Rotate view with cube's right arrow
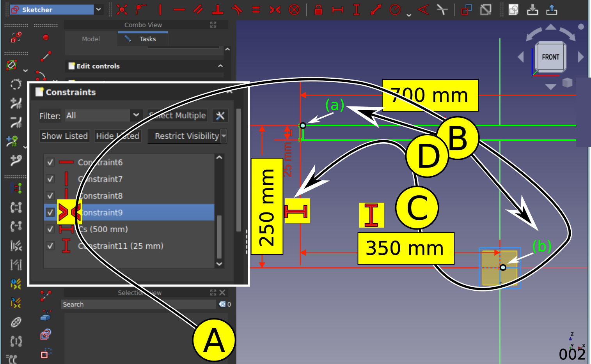 tap(581, 57)
